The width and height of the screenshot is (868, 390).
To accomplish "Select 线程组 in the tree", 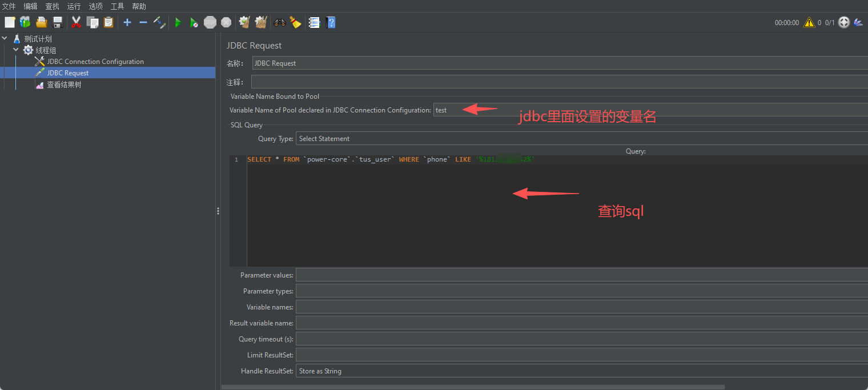I will pos(46,50).
